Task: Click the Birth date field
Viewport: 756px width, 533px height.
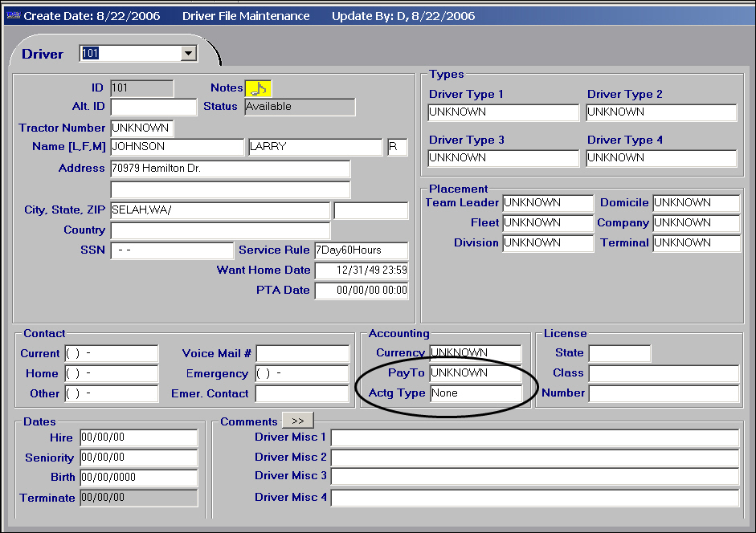Action: click(139, 478)
